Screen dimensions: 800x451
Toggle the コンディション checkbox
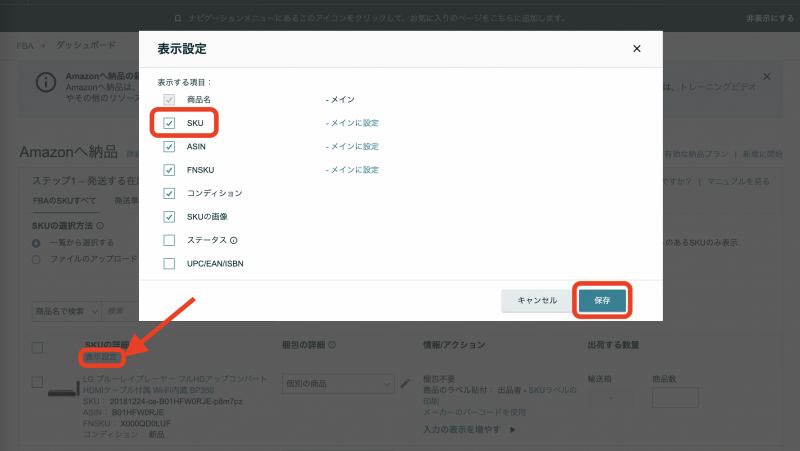coord(169,193)
